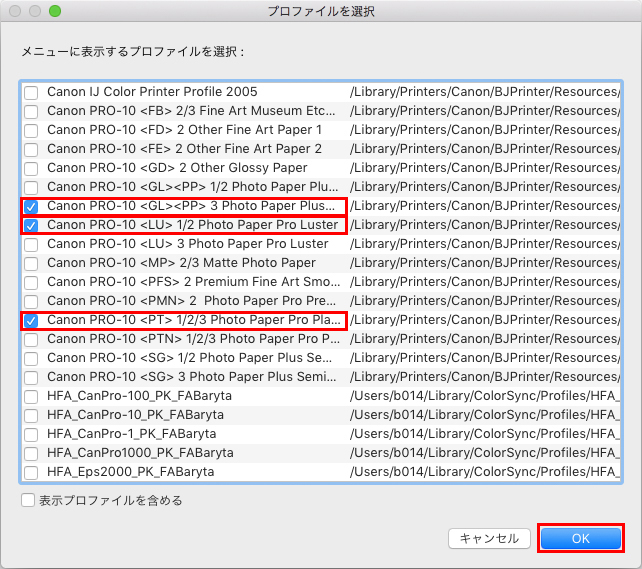The height and width of the screenshot is (569, 642).
Task: Enable <GD> 2 Other Glossy Paper checkbox
Action: [31, 169]
